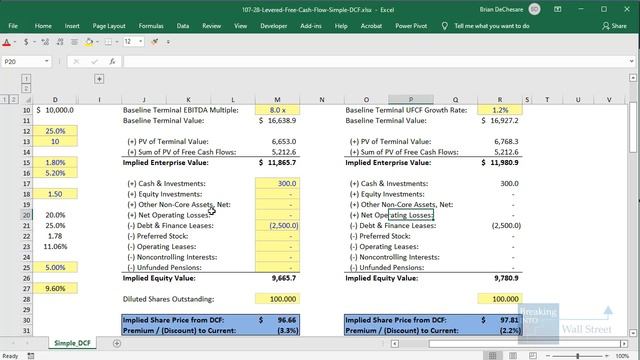Apply Accounting Number Format dollar icon
Image resolution: width=640 pixels, height=360 pixels.
26,42
